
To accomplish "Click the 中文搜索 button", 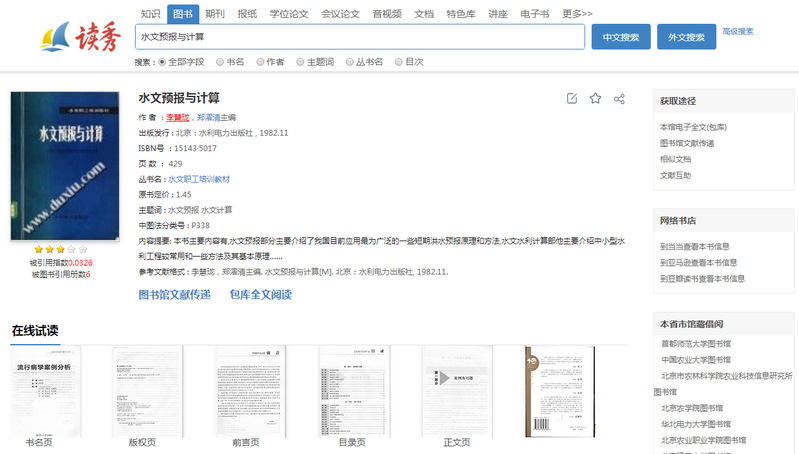I will click(621, 37).
